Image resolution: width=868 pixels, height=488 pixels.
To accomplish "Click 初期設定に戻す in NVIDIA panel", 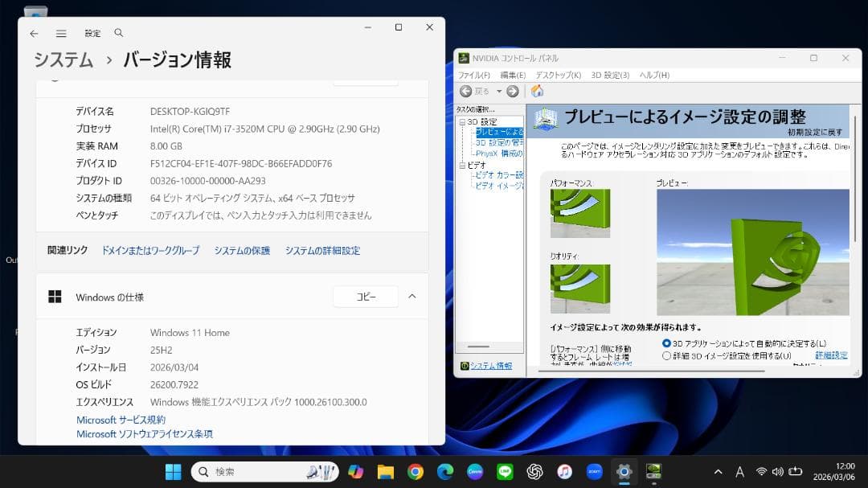I will tap(815, 133).
